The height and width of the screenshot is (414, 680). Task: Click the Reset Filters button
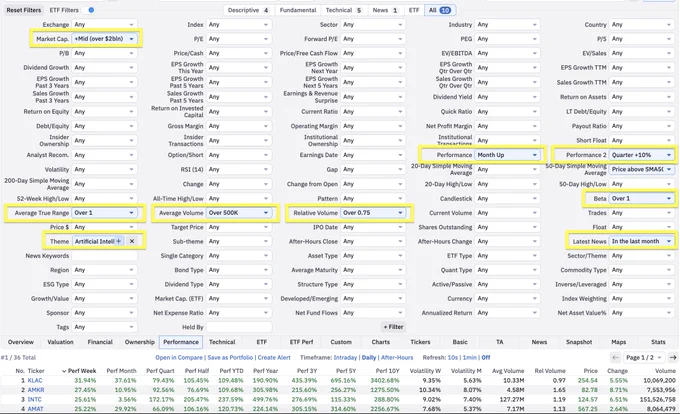pyautogui.click(x=24, y=10)
